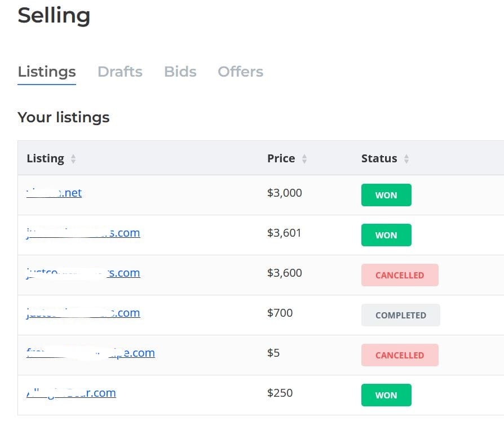Sort listings by the Listing column arrows
Screen dimensions: 504x421
(x=73, y=159)
